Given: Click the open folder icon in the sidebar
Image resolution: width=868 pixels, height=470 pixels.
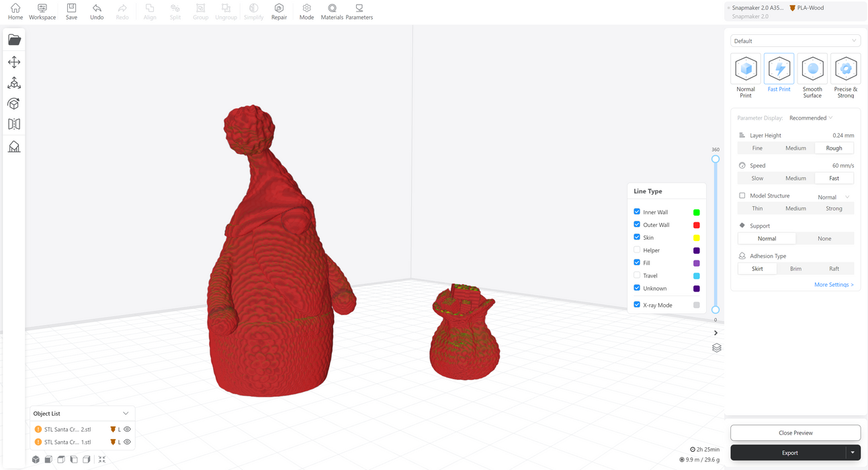Looking at the screenshot, I should point(14,40).
